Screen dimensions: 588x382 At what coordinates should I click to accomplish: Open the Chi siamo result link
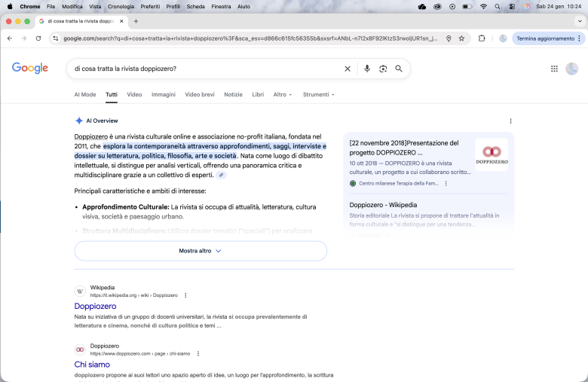pyautogui.click(x=92, y=365)
